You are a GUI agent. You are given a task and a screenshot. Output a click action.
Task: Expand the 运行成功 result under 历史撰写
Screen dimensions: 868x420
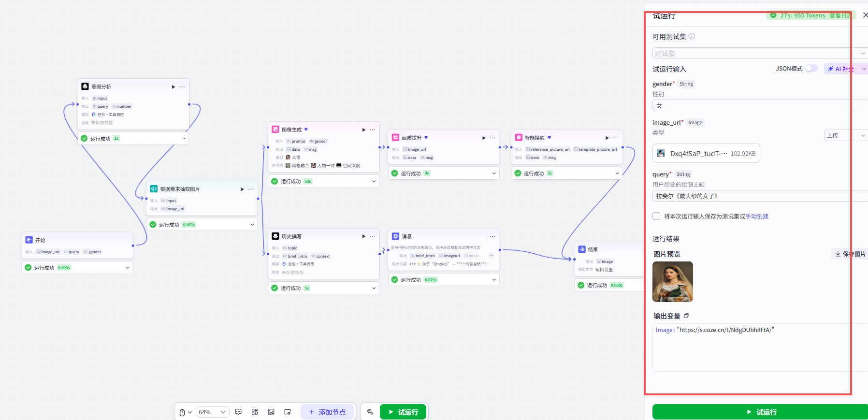[374, 288]
